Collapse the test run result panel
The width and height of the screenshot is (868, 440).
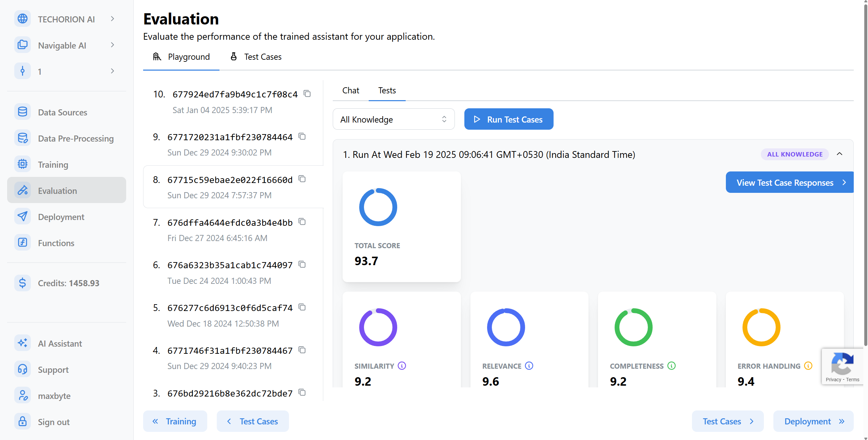(x=840, y=154)
